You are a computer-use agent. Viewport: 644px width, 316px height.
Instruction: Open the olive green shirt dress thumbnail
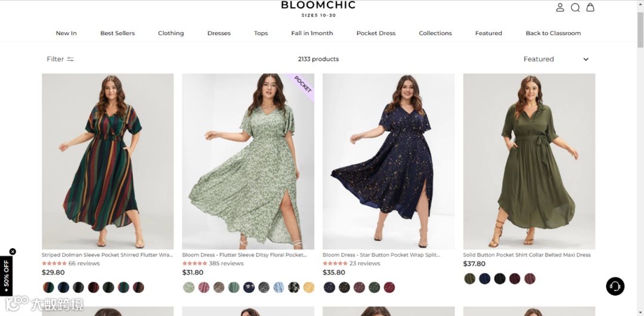529,161
